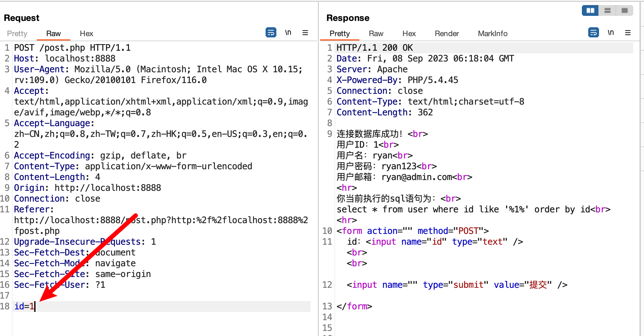Open Raw tab in Response panel

[x=376, y=34]
